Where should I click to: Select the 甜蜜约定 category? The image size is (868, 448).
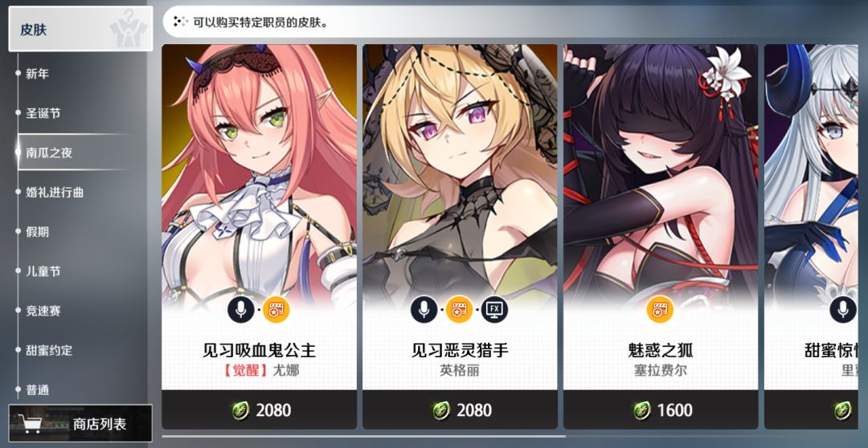49,351
